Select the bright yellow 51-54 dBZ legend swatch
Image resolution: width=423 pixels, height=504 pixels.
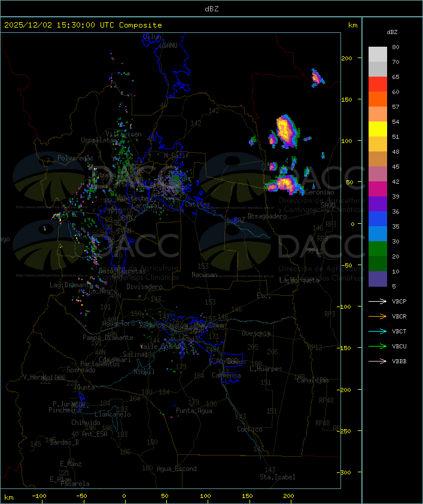click(378, 129)
